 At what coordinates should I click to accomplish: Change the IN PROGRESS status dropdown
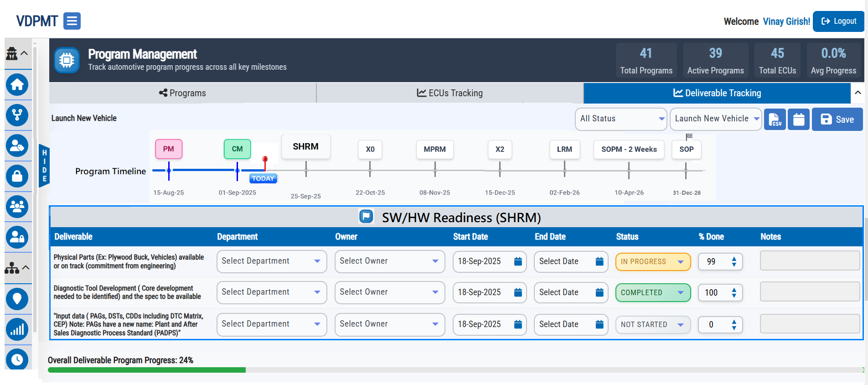652,262
